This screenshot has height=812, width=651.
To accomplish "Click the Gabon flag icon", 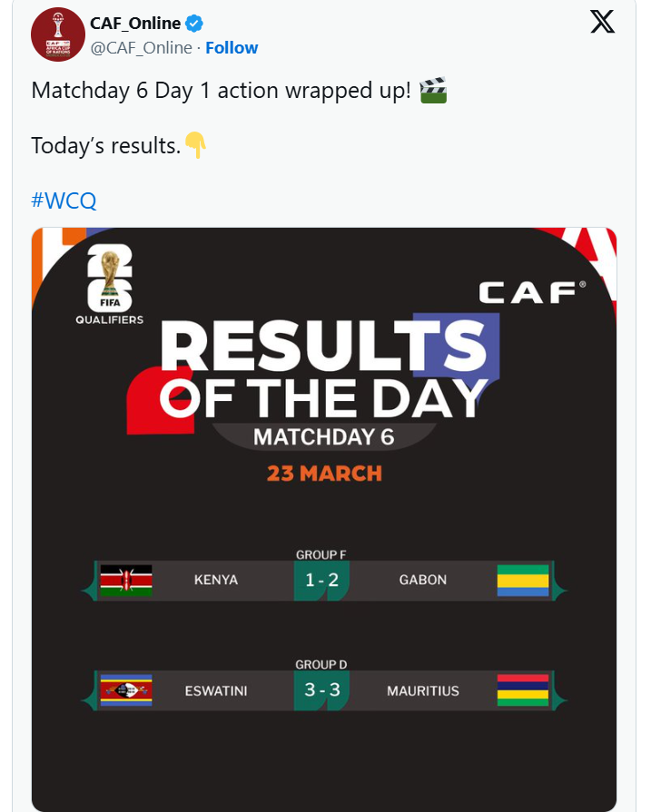I will pyautogui.click(x=522, y=581).
